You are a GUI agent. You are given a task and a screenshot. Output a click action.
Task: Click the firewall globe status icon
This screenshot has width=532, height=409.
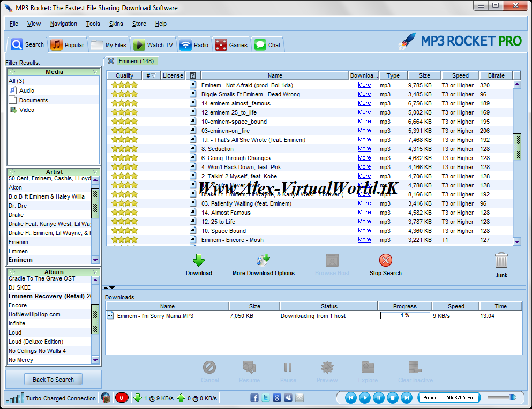tap(106, 398)
